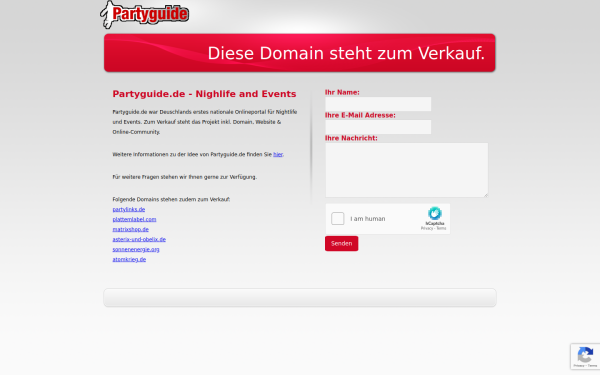This screenshot has height=375, width=600.
Task: Open the reCAPTCHA badge
Action: [585, 356]
